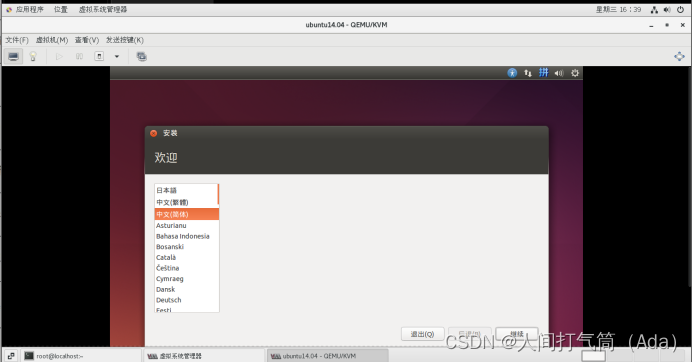The width and height of the screenshot is (693, 362).
Task: Select Deutsch language
Action: coord(187,300)
